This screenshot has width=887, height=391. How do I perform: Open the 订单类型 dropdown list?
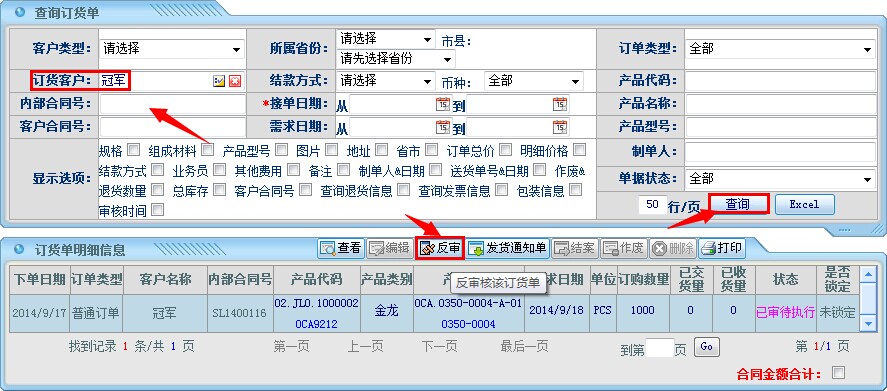[780, 49]
